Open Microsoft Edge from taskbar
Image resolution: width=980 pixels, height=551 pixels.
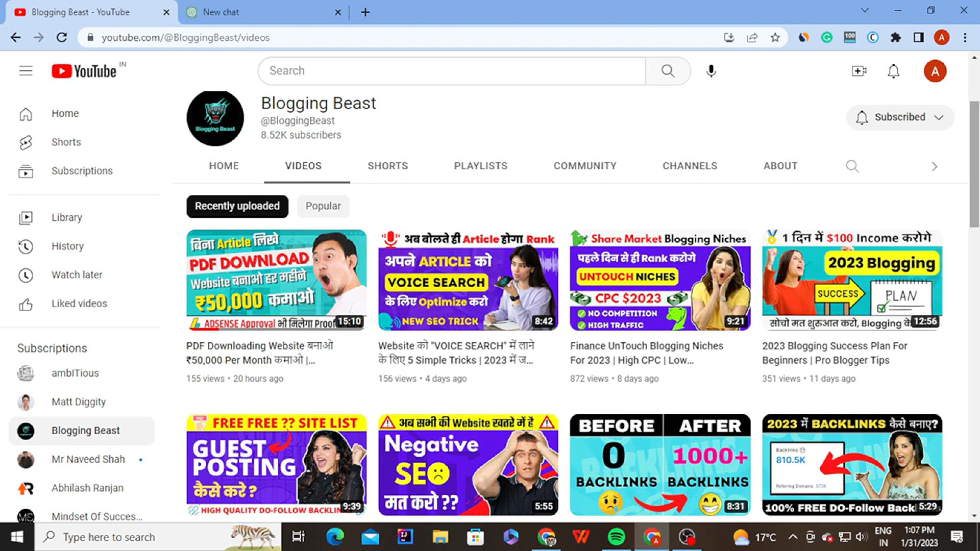[x=335, y=537]
